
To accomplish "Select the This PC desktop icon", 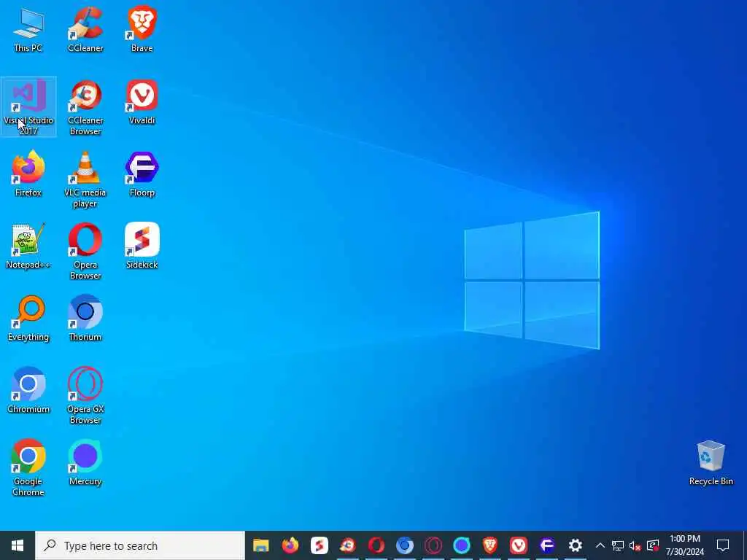I will 28,30.
